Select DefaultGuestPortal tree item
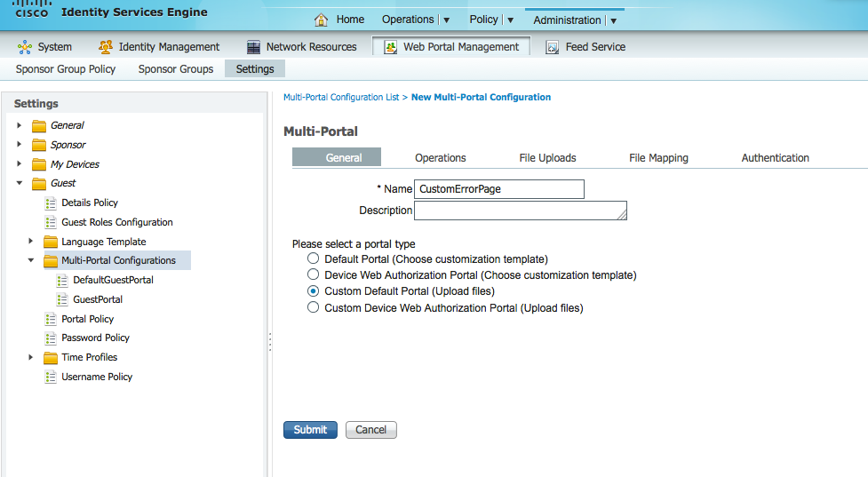The image size is (868, 477). tap(113, 280)
